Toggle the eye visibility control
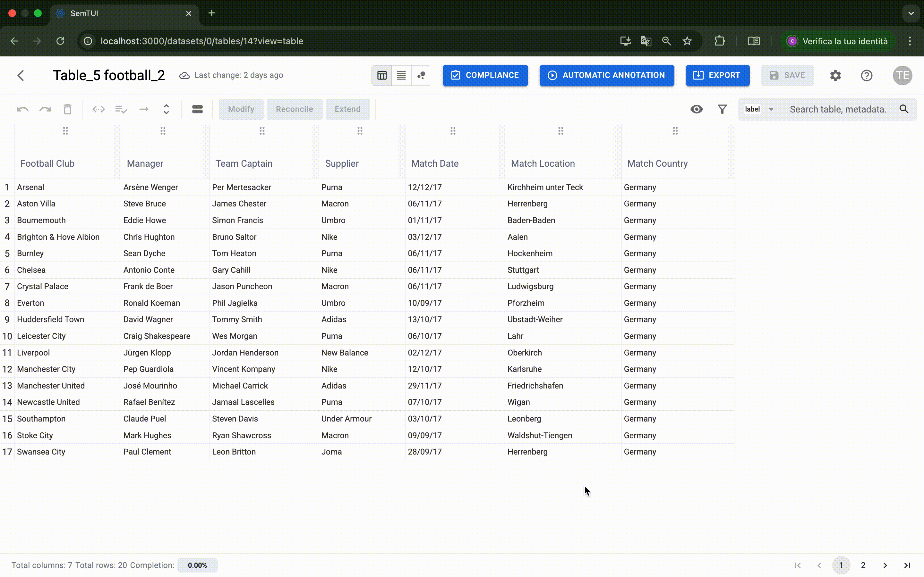The width and height of the screenshot is (924, 577). click(697, 109)
